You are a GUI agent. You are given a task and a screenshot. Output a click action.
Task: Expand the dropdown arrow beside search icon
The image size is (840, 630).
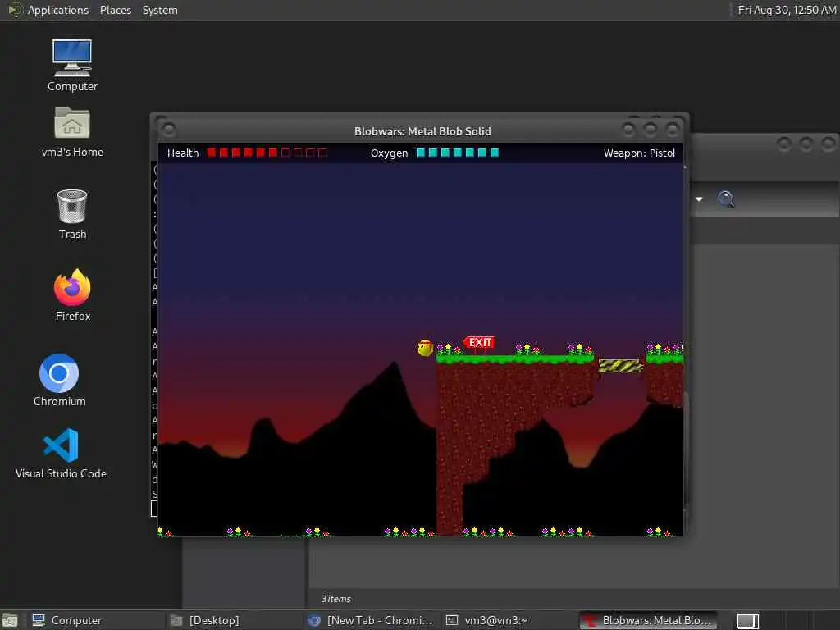pos(699,199)
